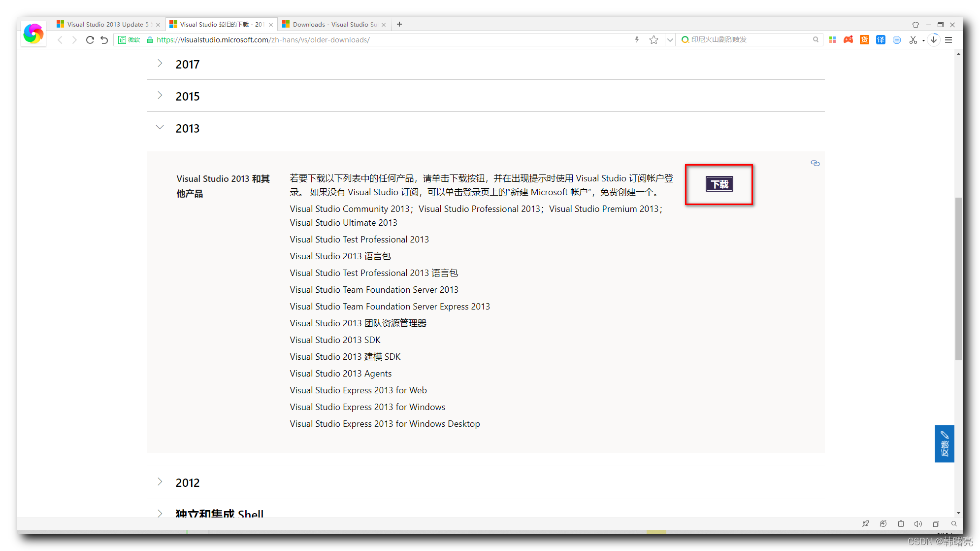This screenshot has height=551, width=980.
Task: Click the 2012 heading text
Action: click(188, 483)
